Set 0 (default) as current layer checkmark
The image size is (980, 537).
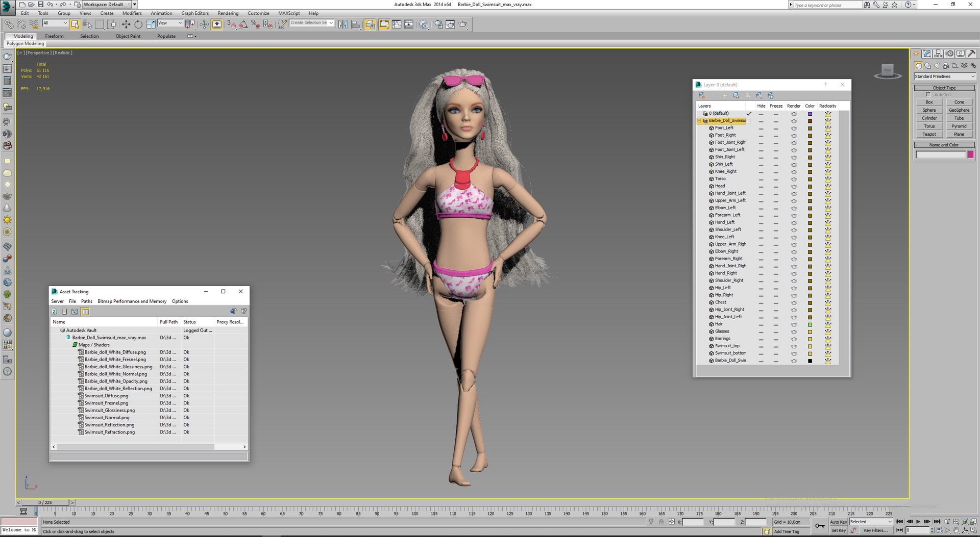pos(749,114)
